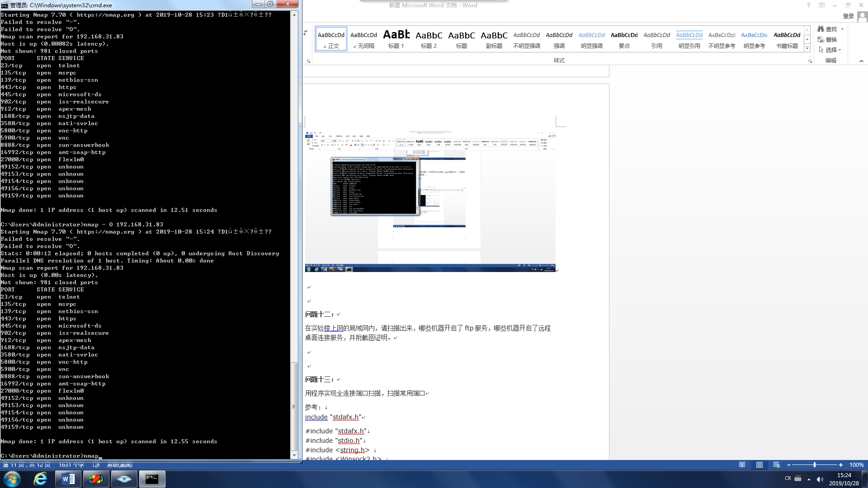Click the volume speaker tray icon

click(820, 479)
